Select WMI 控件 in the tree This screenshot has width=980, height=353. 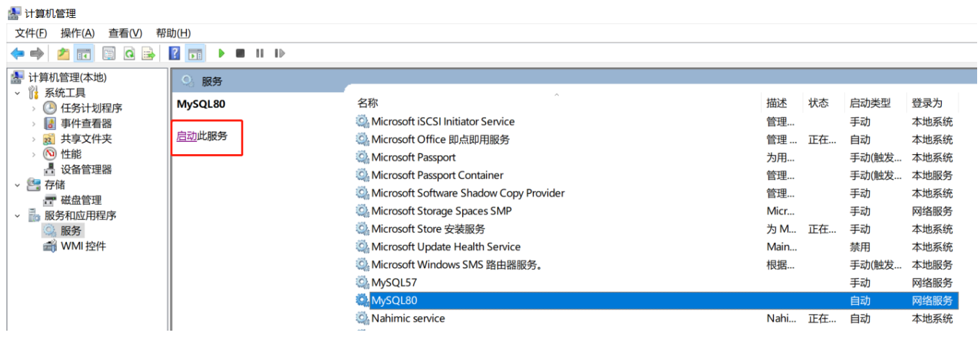click(83, 246)
